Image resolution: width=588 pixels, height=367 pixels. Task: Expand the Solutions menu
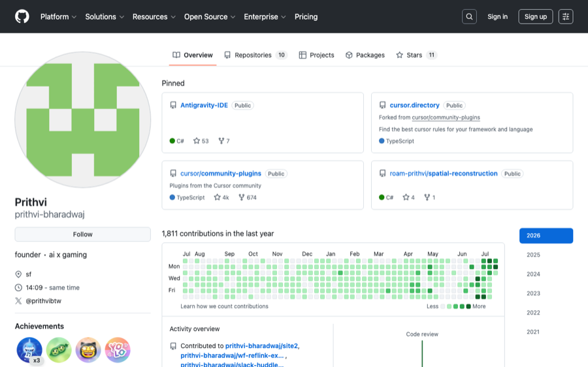tap(105, 16)
